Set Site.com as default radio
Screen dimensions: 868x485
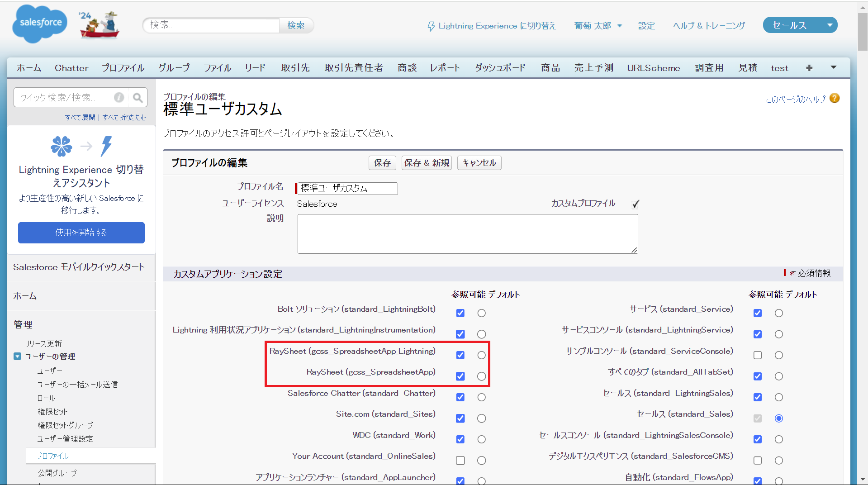click(482, 418)
